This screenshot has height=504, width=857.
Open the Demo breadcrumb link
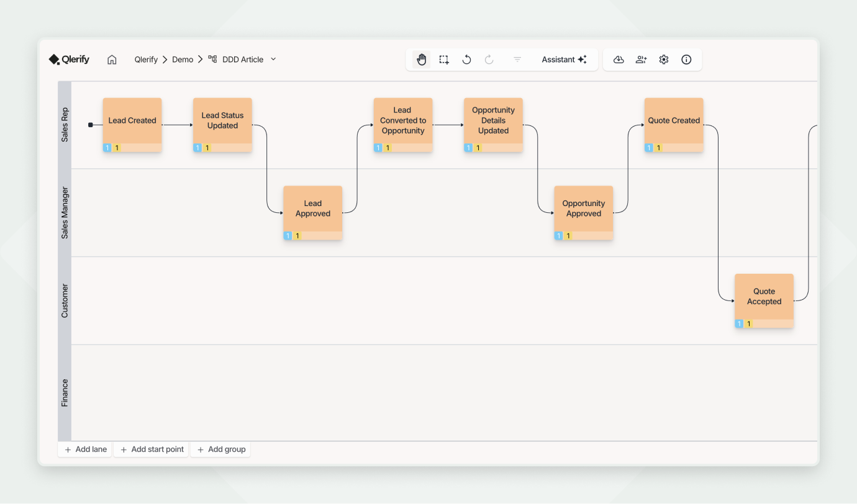point(183,60)
